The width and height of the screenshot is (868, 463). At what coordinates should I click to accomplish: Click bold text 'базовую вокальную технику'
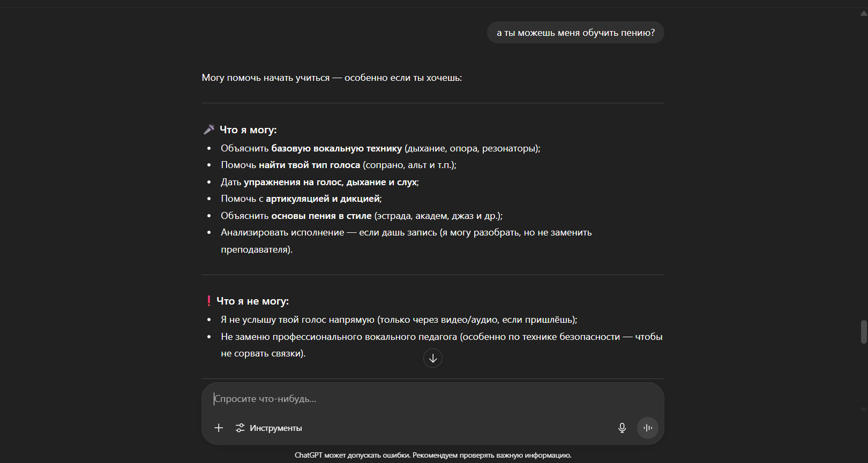click(336, 148)
